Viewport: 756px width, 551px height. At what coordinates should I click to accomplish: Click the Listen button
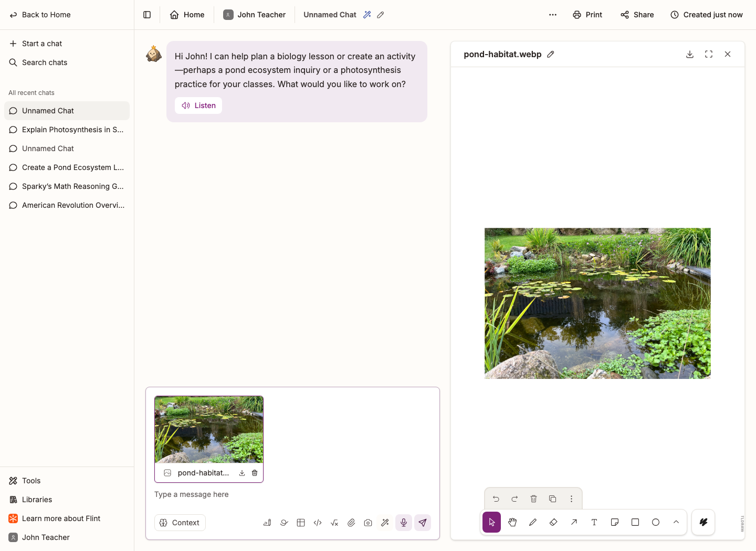tap(198, 105)
